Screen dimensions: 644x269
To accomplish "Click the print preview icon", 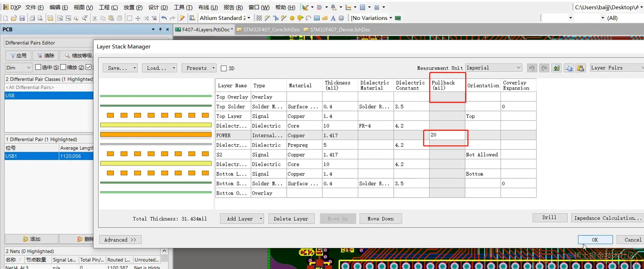I will click(x=40, y=18).
